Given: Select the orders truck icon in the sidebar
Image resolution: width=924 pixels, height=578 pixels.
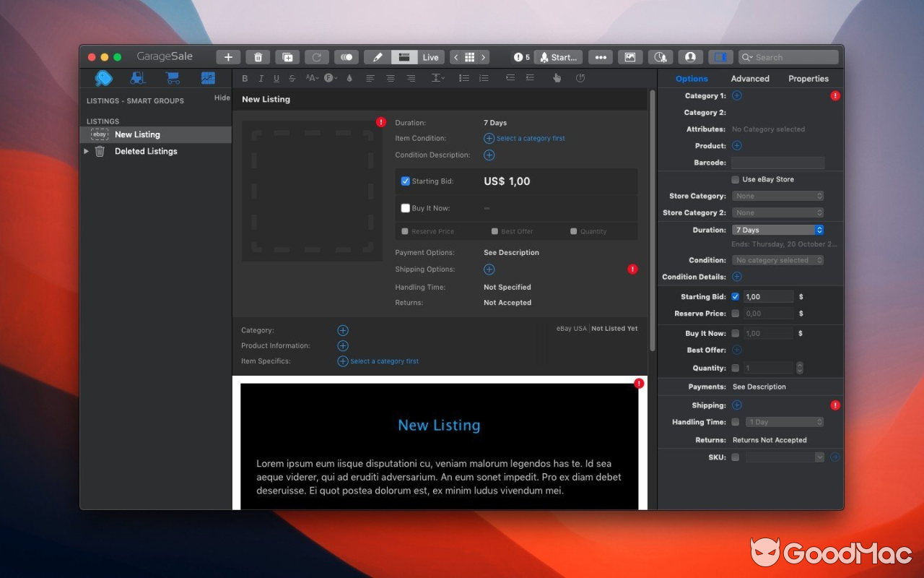Looking at the screenshot, I should click(x=138, y=77).
